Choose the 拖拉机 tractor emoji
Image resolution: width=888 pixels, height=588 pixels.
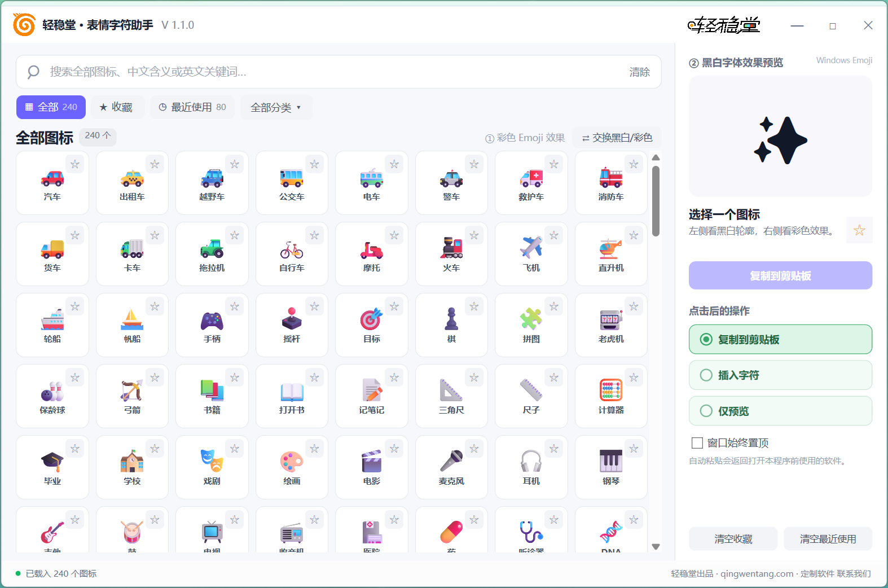click(212, 254)
